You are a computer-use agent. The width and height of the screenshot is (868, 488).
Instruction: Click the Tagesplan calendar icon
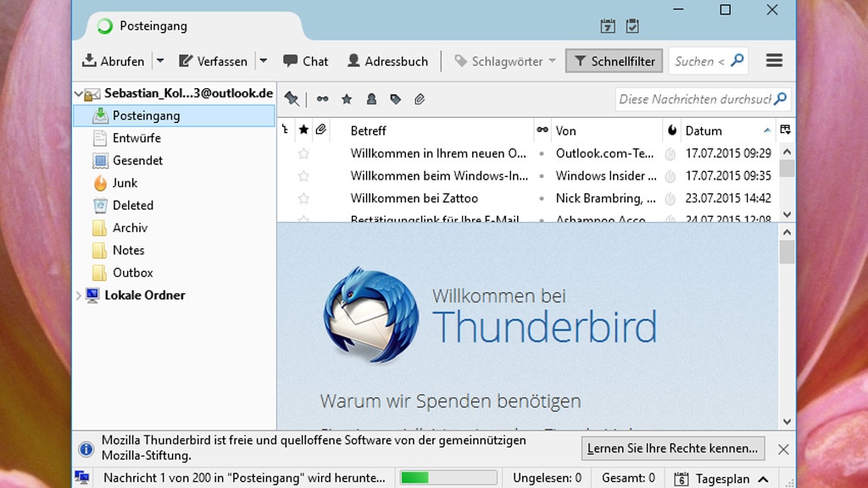pos(682,479)
